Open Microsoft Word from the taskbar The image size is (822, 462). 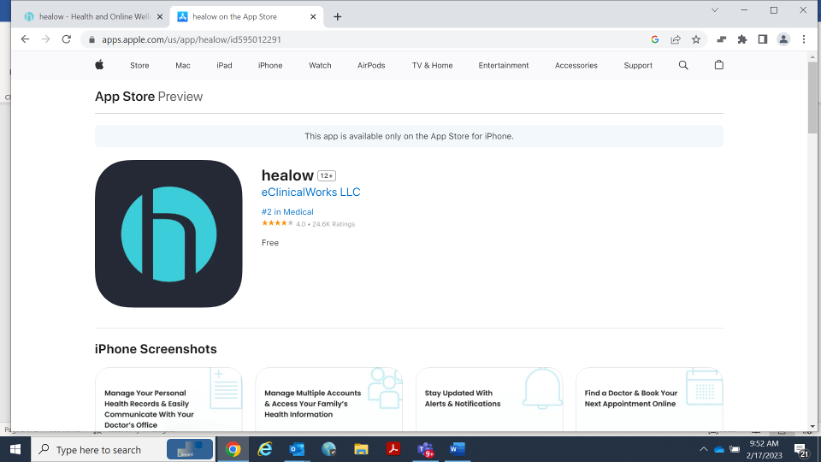[x=457, y=449]
